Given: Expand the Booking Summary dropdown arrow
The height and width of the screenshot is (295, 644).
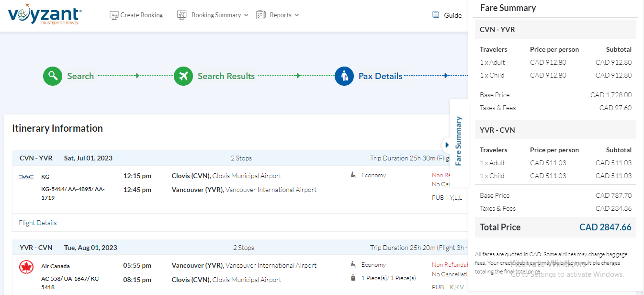Looking at the screenshot, I should click(x=247, y=15).
